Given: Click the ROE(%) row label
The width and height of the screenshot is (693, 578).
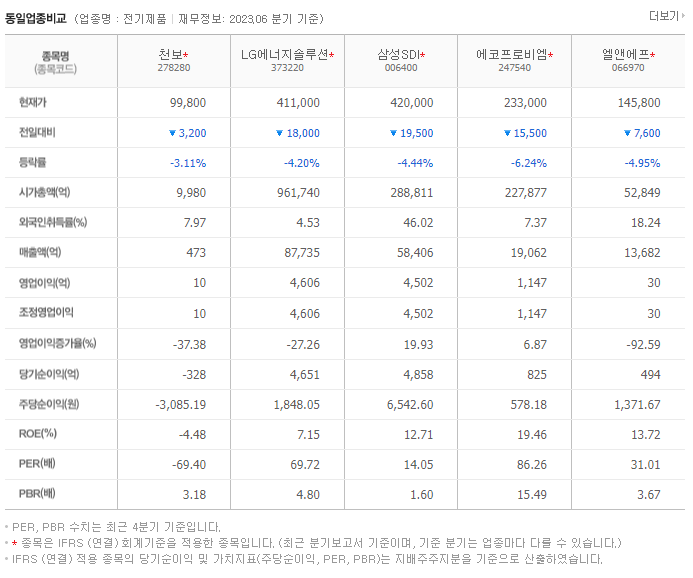Looking at the screenshot, I should (38, 434).
